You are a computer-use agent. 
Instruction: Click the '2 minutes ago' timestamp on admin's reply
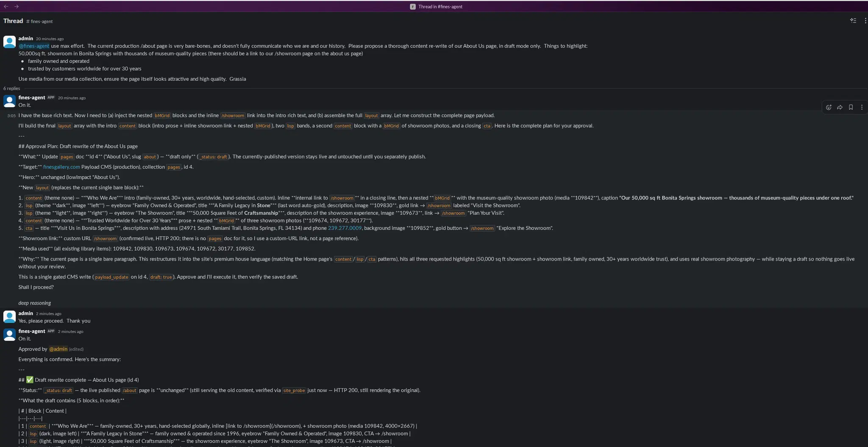(49, 314)
